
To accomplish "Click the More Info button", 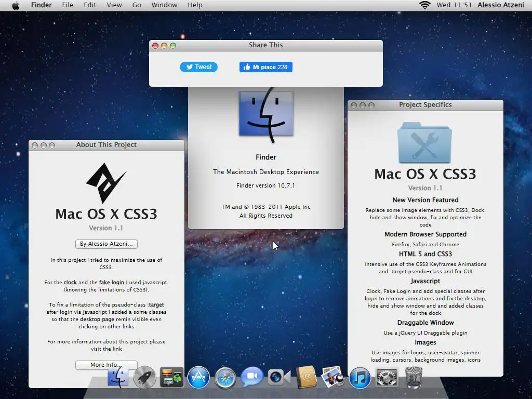I will 106,365.
